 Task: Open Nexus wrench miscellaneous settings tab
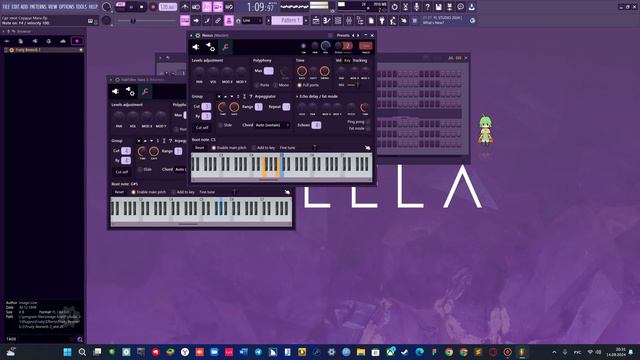tap(225, 47)
